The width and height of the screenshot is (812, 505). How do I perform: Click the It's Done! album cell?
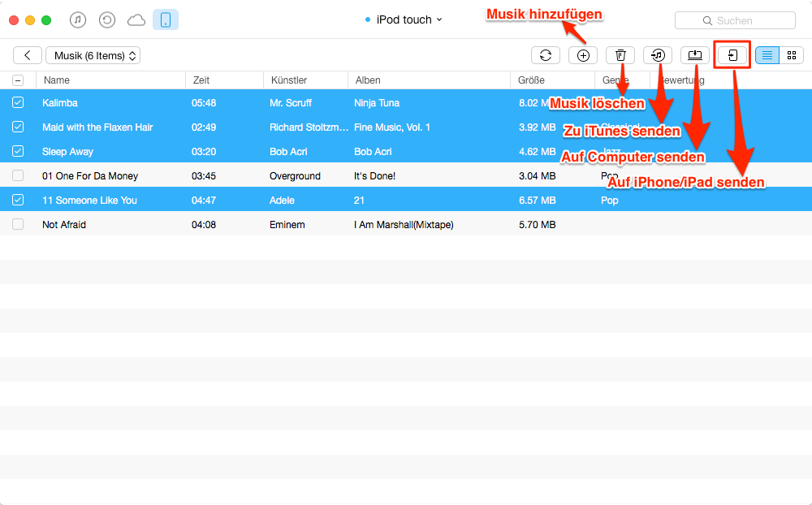point(374,176)
